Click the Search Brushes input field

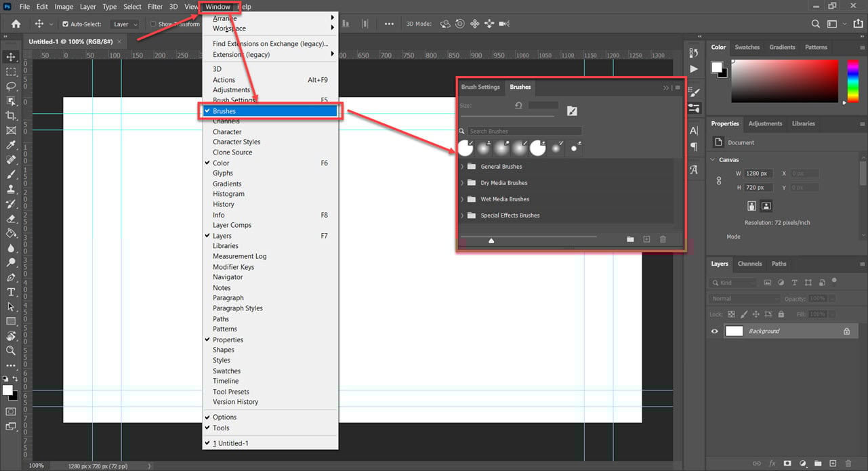pyautogui.click(x=524, y=131)
